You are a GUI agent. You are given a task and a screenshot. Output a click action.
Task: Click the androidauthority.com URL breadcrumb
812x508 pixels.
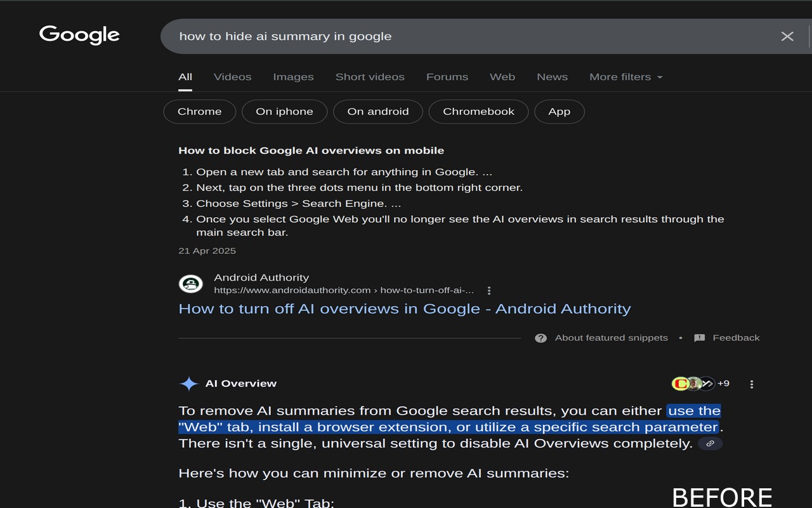(344, 290)
